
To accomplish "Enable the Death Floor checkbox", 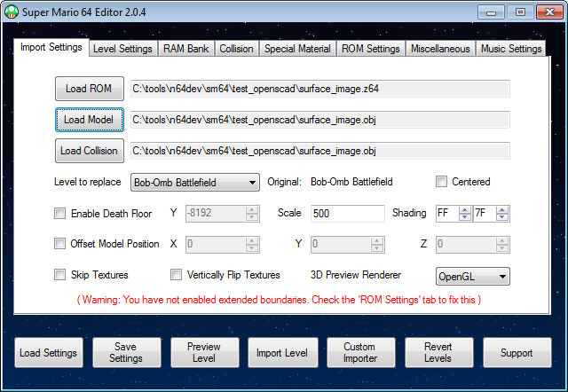I will pyautogui.click(x=60, y=214).
